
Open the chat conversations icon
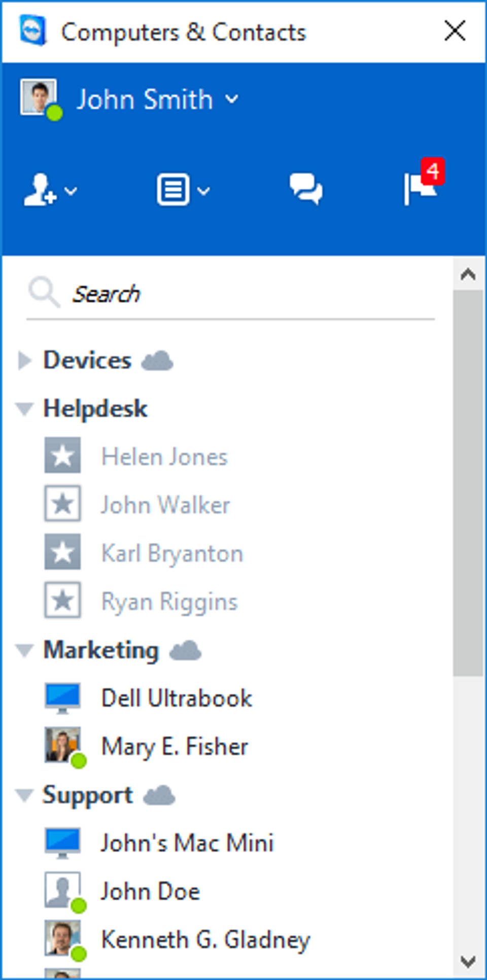coord(305,189)
